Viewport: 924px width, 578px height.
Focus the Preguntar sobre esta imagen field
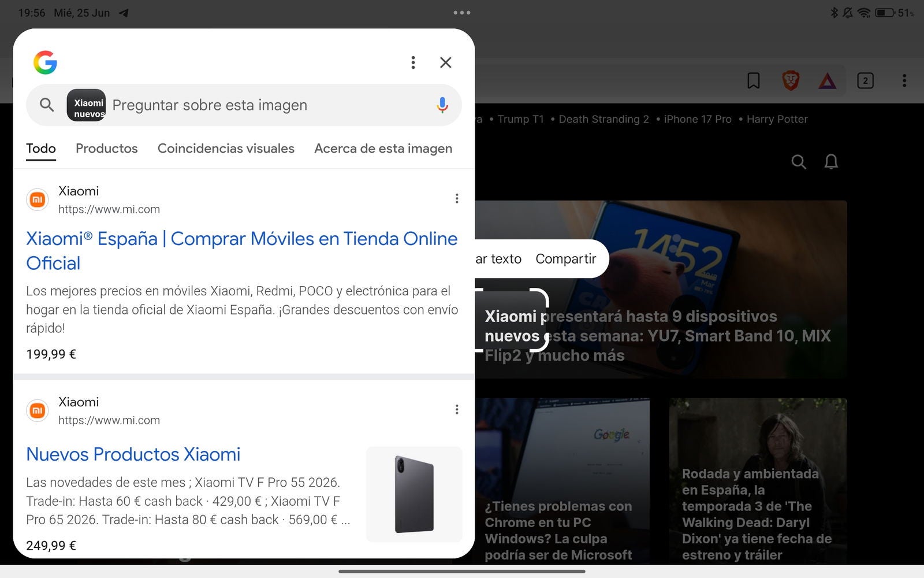pyautogui.click(x=266, y=105)
